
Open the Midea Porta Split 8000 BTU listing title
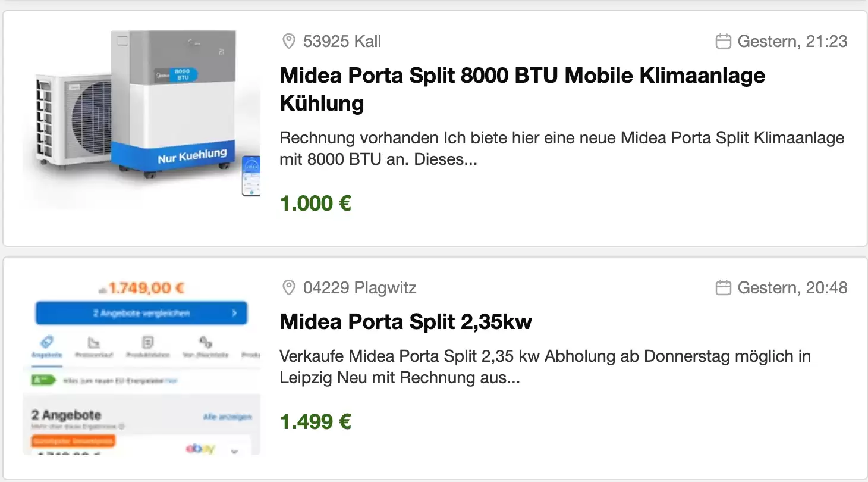(x=523, y=89)
